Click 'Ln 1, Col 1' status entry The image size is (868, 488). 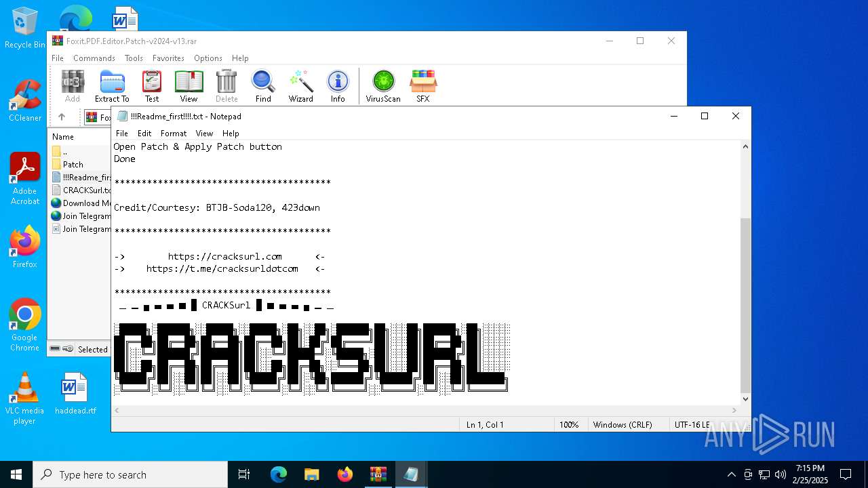tap(485, 425)
